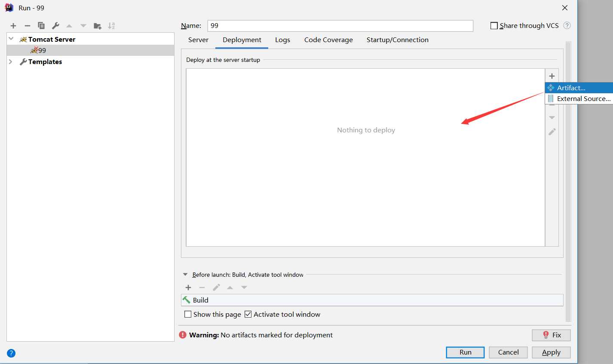Image resolution: width=613 pixels, height=364 pixels.
Task: Open edit templates wrench icon
Action: tap(55, 26)
